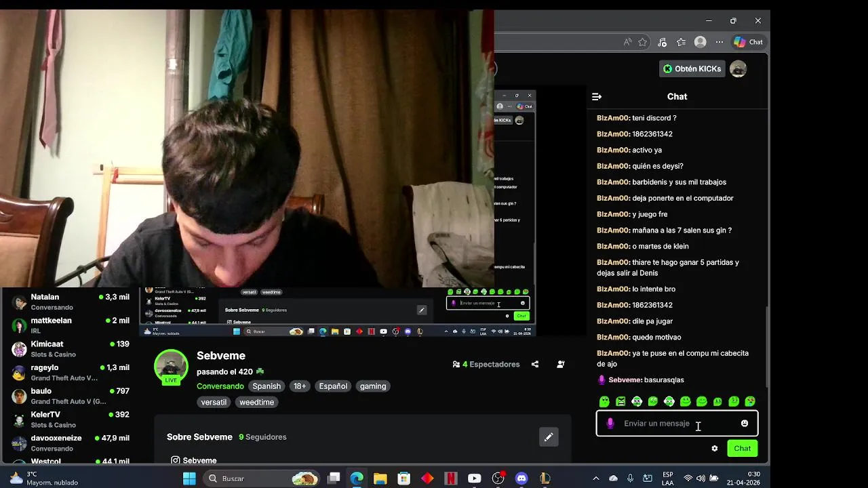Click the taskbar Buscar search box
The image size is (868, 488).
coord(262,479)
